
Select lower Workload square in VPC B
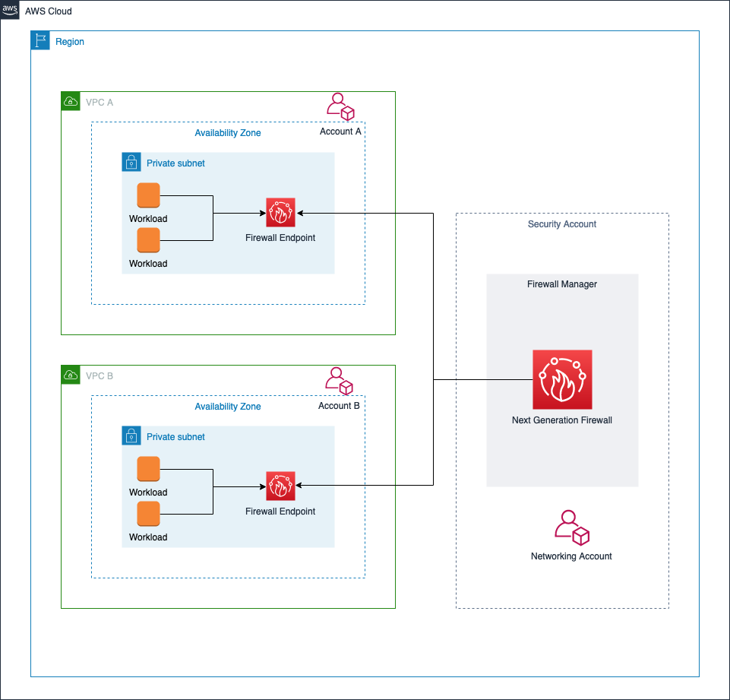pyautogui.click(x=149, y=514)
